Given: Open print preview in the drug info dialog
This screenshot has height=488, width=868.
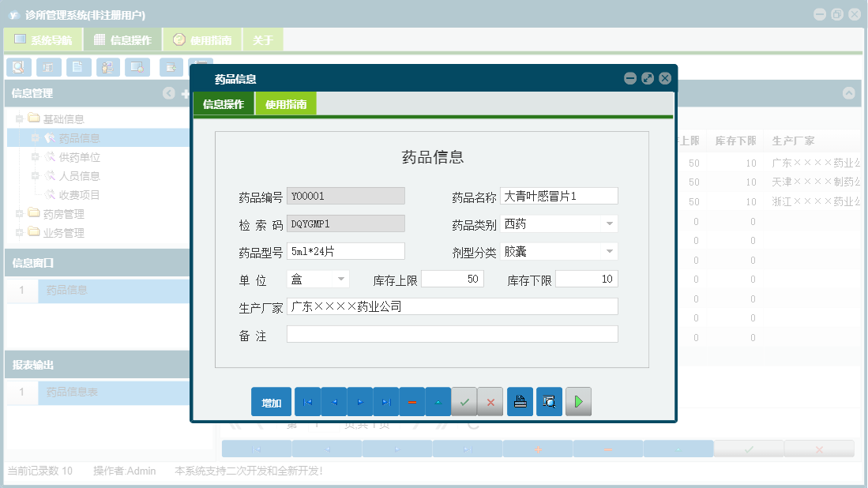Looking at the screenshot, I should 549,401.
